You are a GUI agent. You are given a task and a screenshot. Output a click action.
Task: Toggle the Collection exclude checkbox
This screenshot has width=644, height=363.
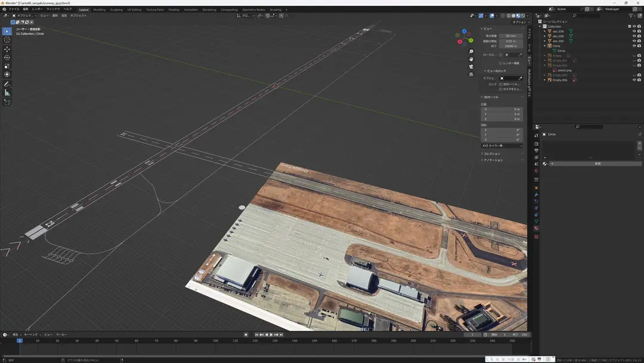point(629,26)
